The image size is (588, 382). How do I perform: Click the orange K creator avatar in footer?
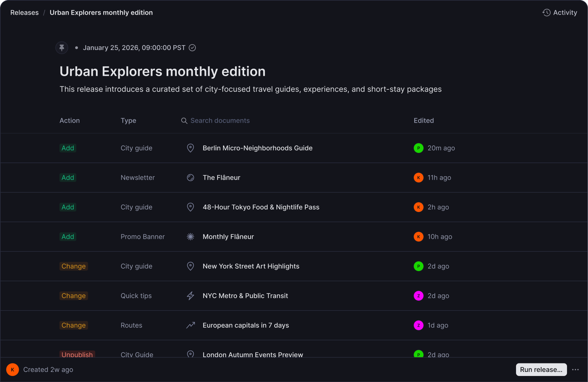point(13,370)
